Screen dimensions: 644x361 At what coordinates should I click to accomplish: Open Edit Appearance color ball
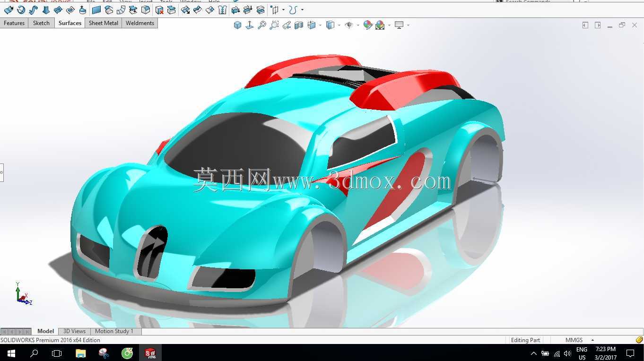coord(368,25)
